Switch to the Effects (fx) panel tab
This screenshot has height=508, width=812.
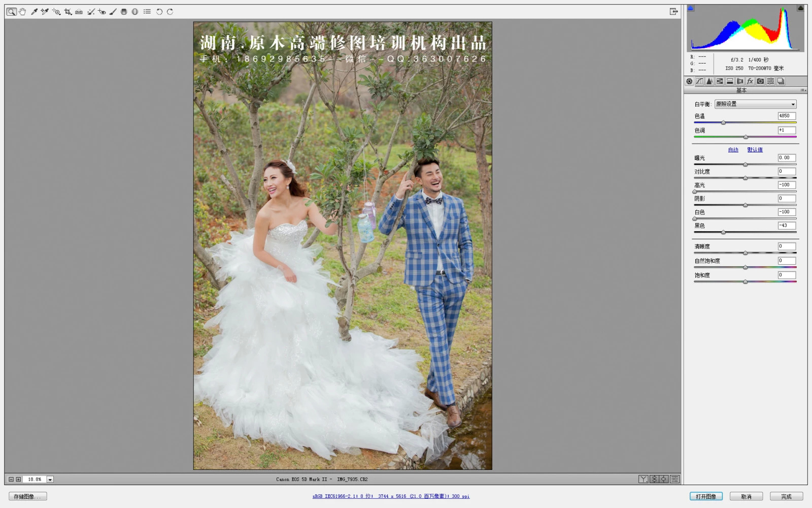click(x=750, y=81)
